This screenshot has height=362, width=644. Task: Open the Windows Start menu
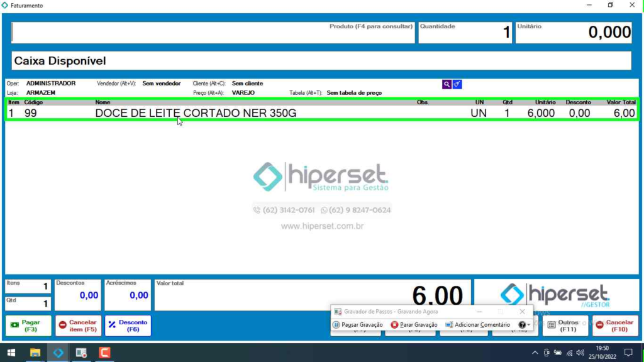11,353
